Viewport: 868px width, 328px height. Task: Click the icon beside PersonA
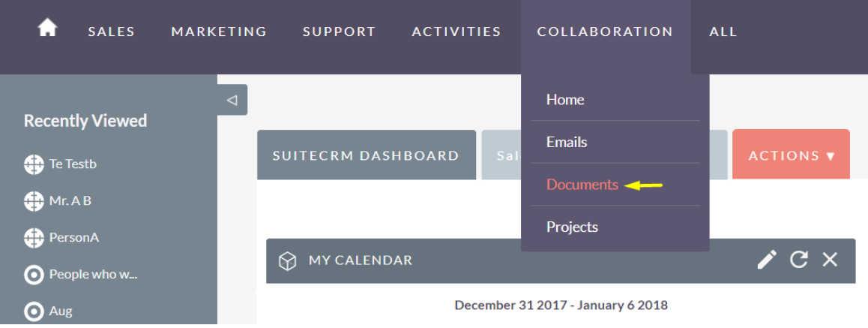(x=34, y=238)
